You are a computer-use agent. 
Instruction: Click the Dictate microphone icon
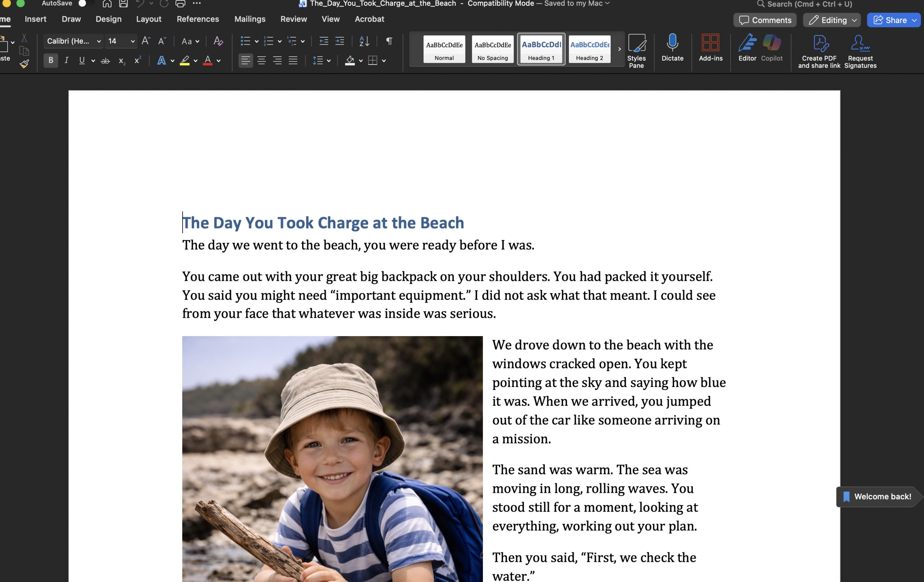pyautogui.click(x=672, y=43)
